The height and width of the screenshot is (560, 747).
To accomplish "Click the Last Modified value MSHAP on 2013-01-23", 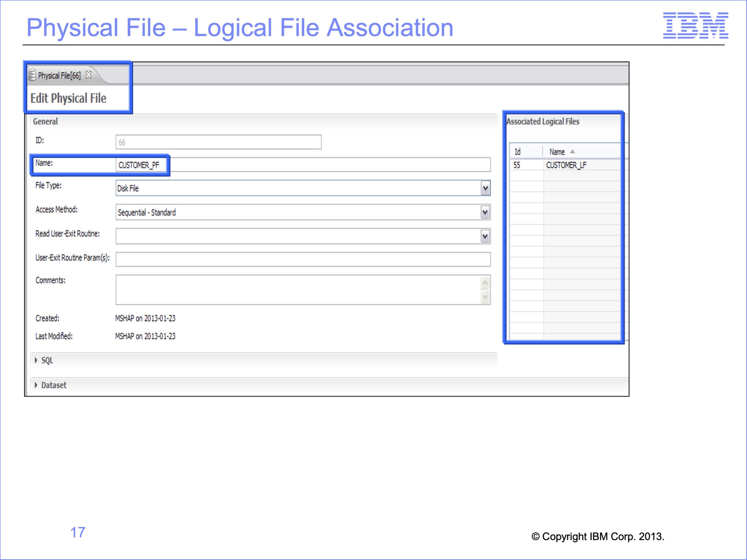I will click(145, 336).
